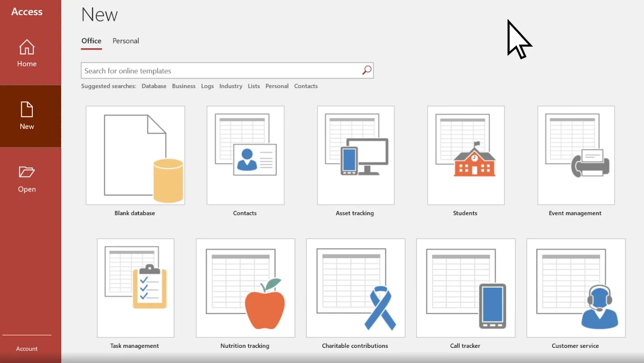Select the Students template with schoolhouse

click(x=466, y=155)
